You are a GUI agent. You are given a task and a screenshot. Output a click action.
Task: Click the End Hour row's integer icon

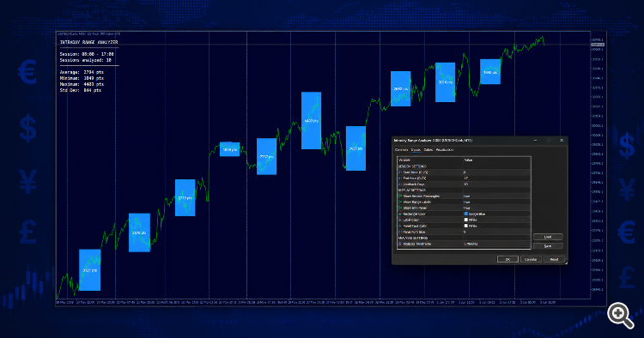[x=400, y=178]
